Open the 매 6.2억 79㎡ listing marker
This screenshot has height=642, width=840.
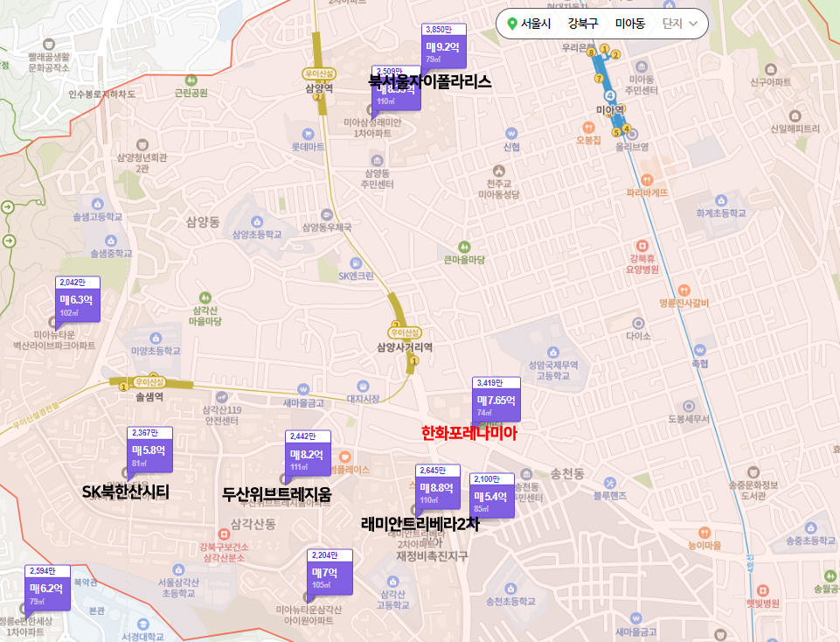coord(47,588)
